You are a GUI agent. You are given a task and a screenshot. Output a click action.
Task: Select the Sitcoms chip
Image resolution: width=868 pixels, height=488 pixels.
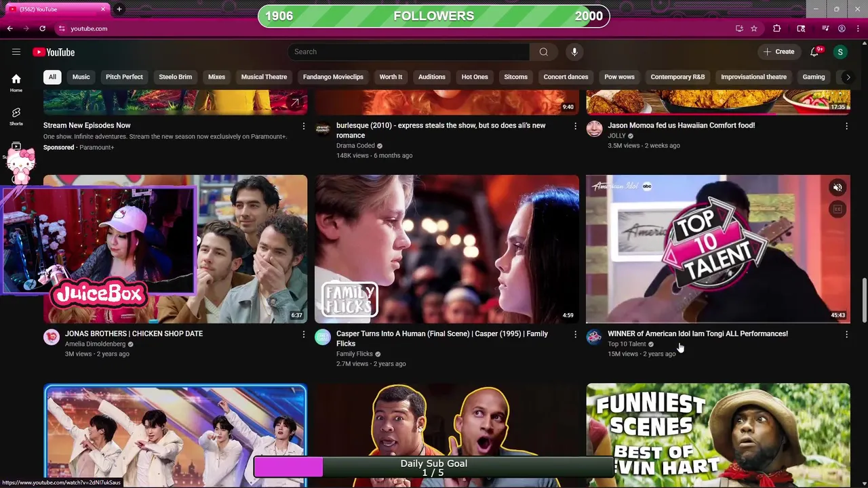point(515,77)
